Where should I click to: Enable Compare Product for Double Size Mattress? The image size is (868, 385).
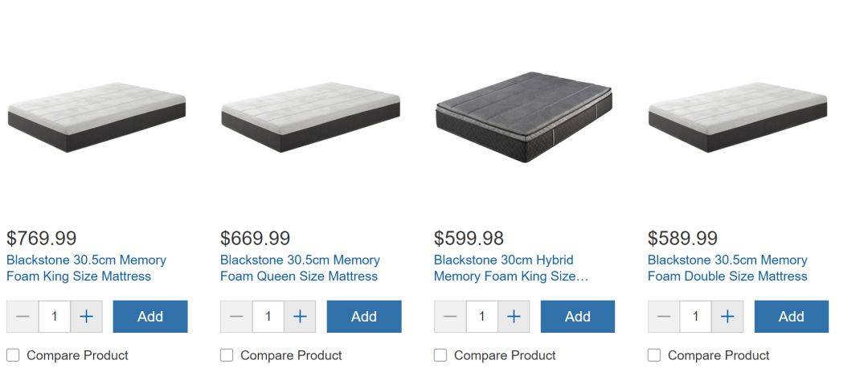(653, 355)
